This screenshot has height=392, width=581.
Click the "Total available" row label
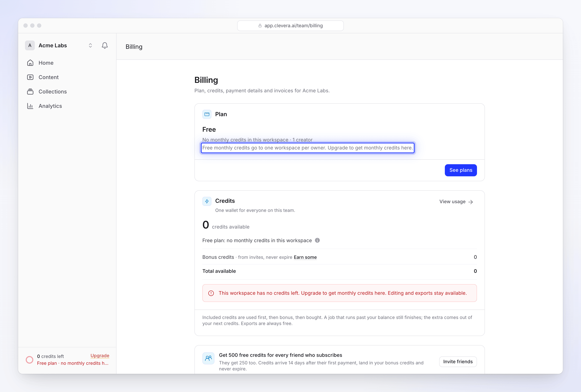[x=219, y=271]
